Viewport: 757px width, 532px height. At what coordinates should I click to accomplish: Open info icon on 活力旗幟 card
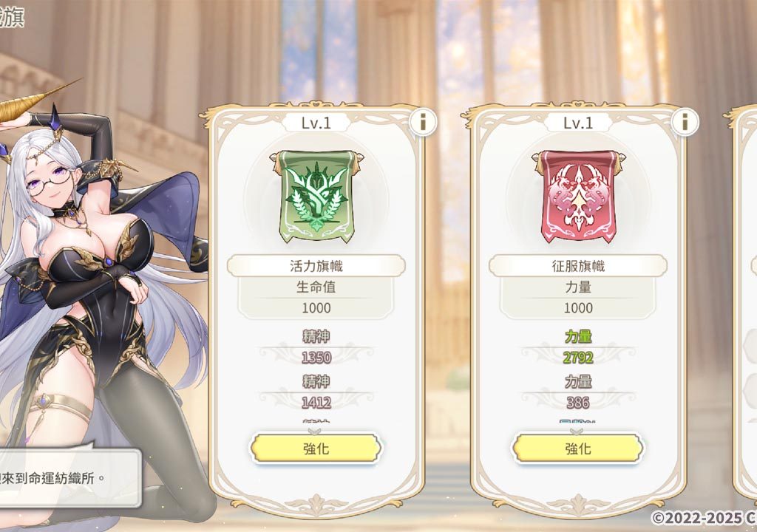pyautogui.click(x=423, y=122)
